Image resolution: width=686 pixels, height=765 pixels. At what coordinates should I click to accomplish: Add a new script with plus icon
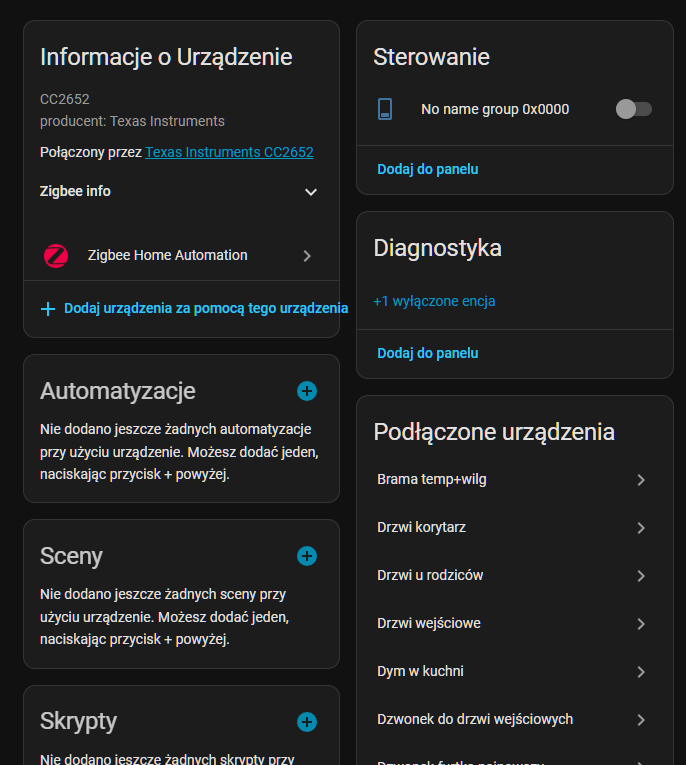pos(307,721)
